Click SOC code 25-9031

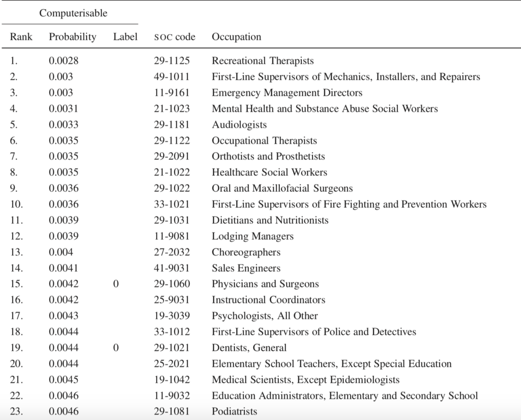point(171,300)
